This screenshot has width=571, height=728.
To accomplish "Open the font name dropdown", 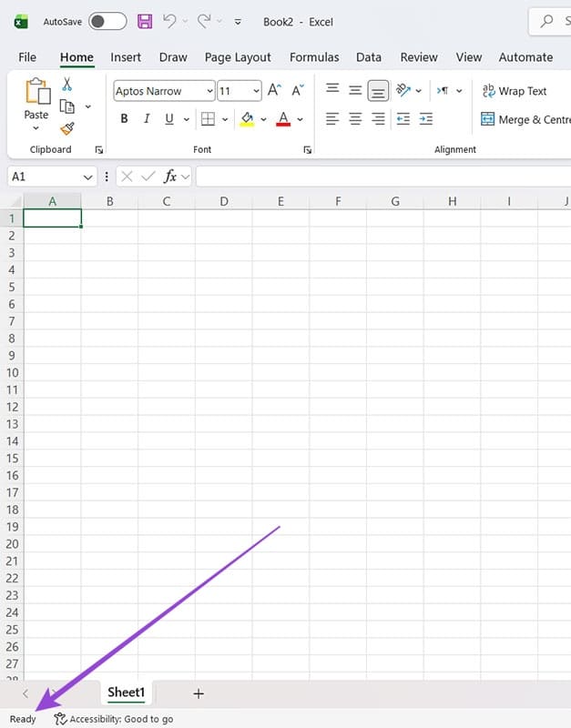I will [x=209, y=91].
